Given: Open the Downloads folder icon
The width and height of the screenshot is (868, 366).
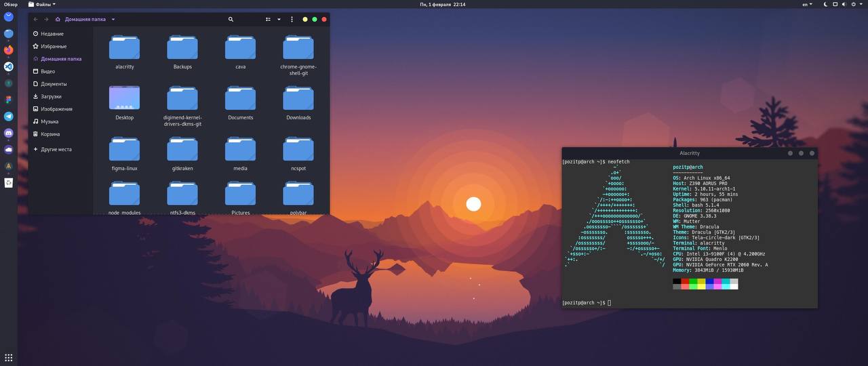Looking at the screenshot, I should tap(298, 98).
